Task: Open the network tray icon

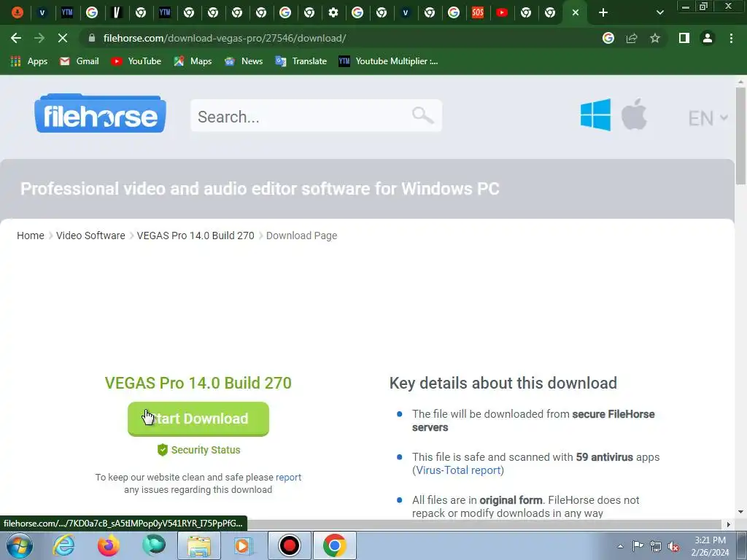Action: (656, 546)
